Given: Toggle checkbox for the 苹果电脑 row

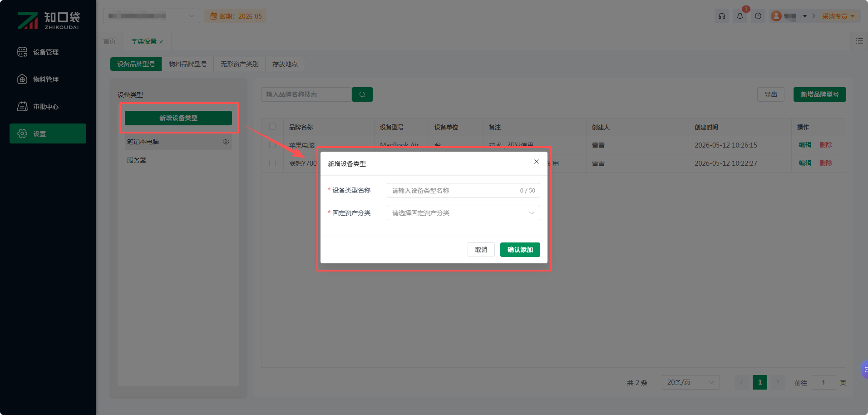Looking at the screenshot, I should point(272,145).
